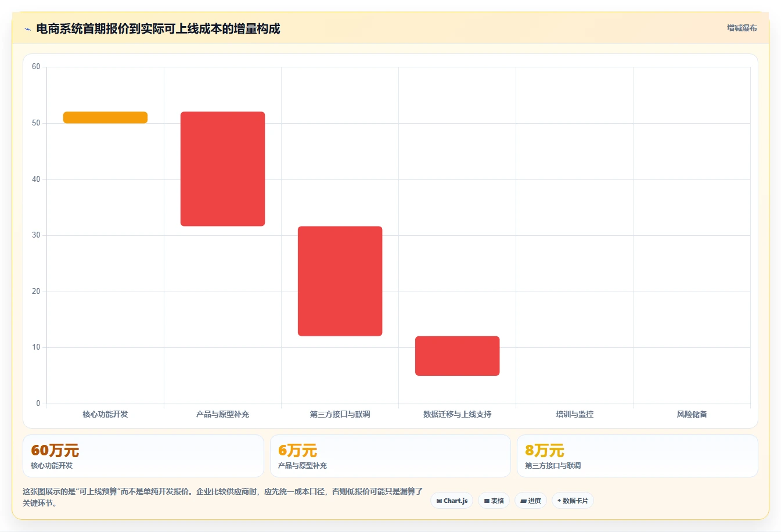This screenshot has width=781, height=532.
Task: Click the y-axis value 20
Action: (x=36, y=292)
